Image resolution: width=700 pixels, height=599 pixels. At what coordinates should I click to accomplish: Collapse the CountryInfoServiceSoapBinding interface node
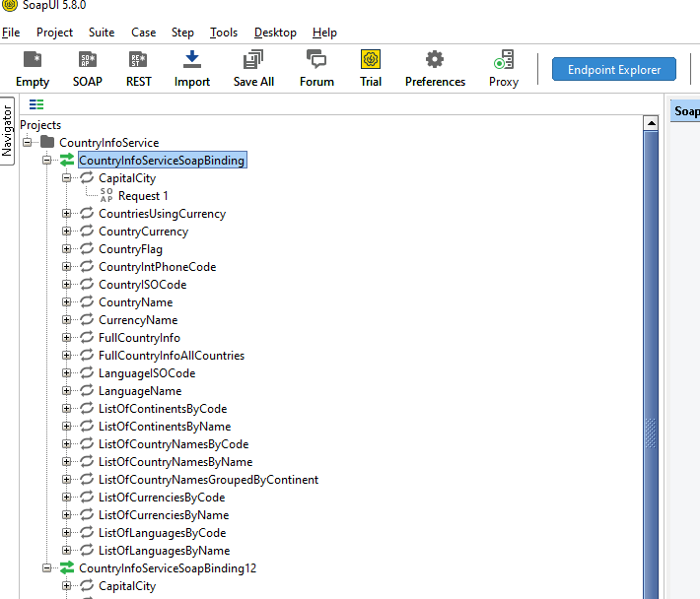47,161
